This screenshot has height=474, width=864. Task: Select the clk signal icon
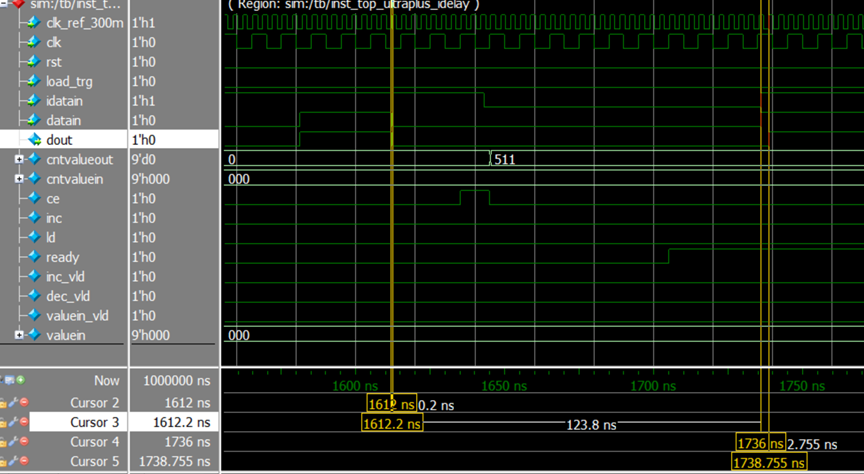[x=34, y=42]
